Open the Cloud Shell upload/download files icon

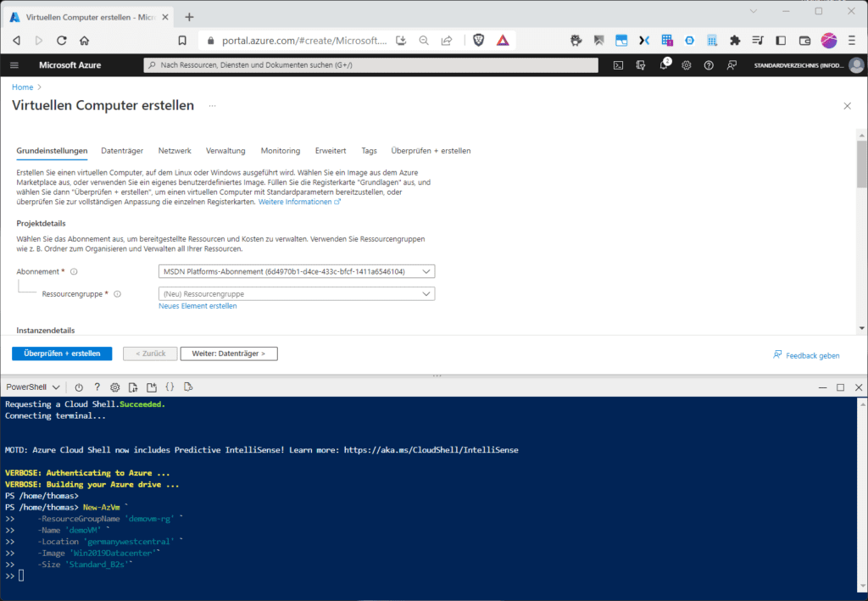(x=133, y=387)
